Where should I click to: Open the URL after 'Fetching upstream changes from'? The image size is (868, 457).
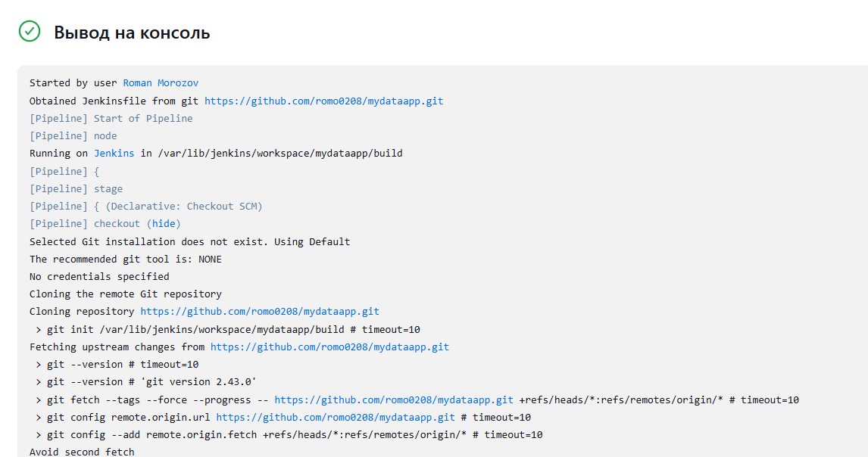tap(329, 347)
